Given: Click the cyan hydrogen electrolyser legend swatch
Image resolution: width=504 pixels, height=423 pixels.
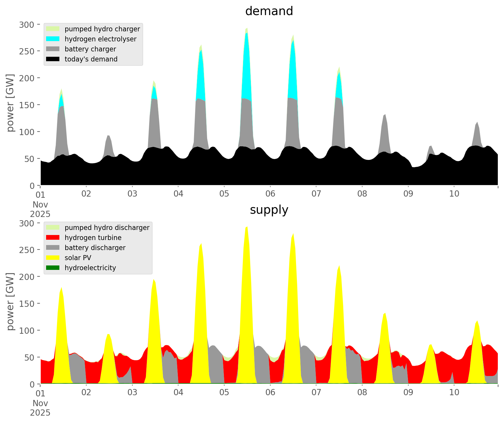Looking at the screenshot, I should coord(53,39).
